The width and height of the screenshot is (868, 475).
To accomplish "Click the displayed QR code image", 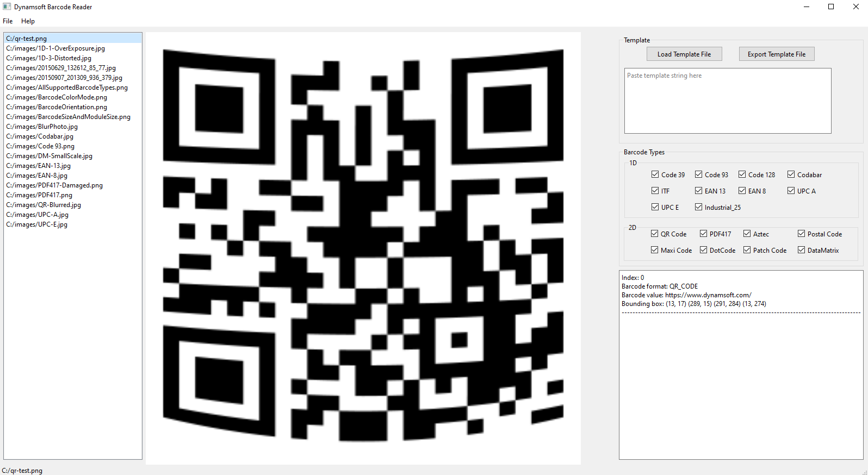I will (363, 245).
